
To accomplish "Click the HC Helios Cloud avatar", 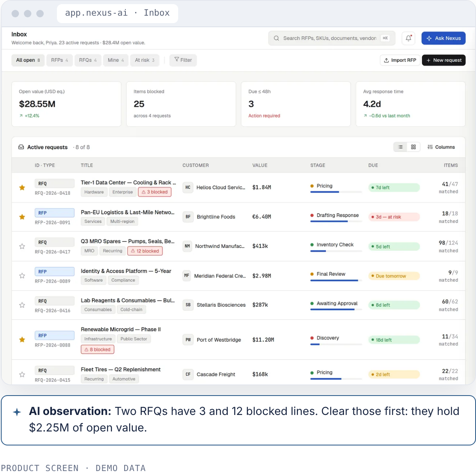I will pyautogui.click(x=188, y=187).
